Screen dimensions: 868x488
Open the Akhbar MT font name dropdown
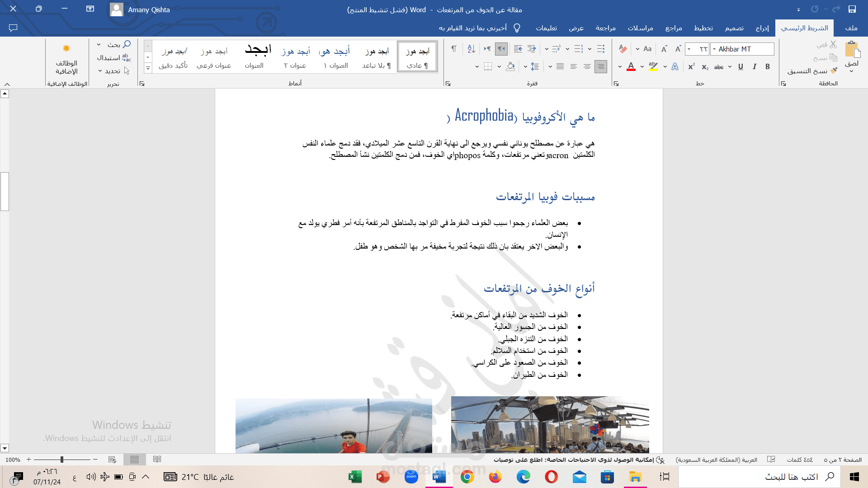click(x=714, y=49)
